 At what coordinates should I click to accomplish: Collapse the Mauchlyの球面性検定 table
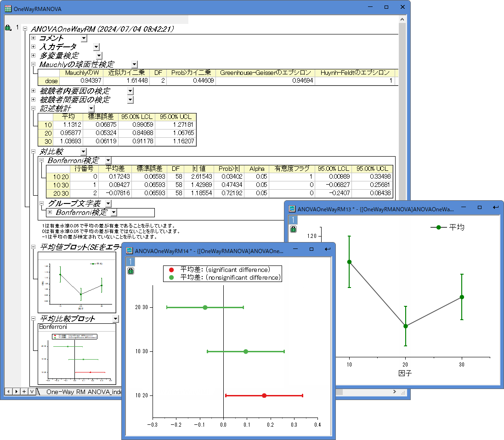[x=33, y=65]
